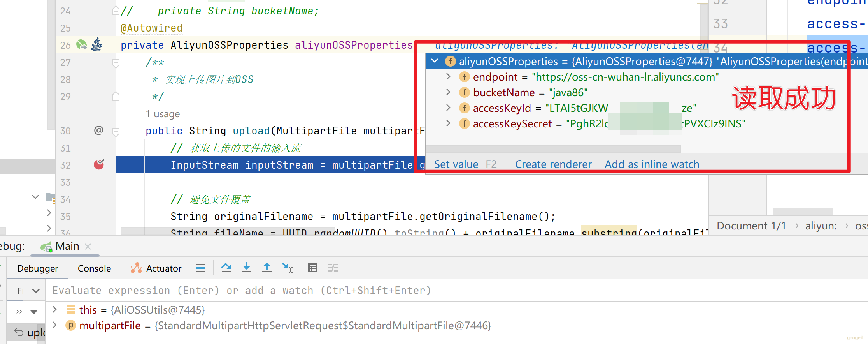Click the folder icon in project tree
The height and width of the screenshot is (344, 868).
pyautogui.click(x=51, y=197)
